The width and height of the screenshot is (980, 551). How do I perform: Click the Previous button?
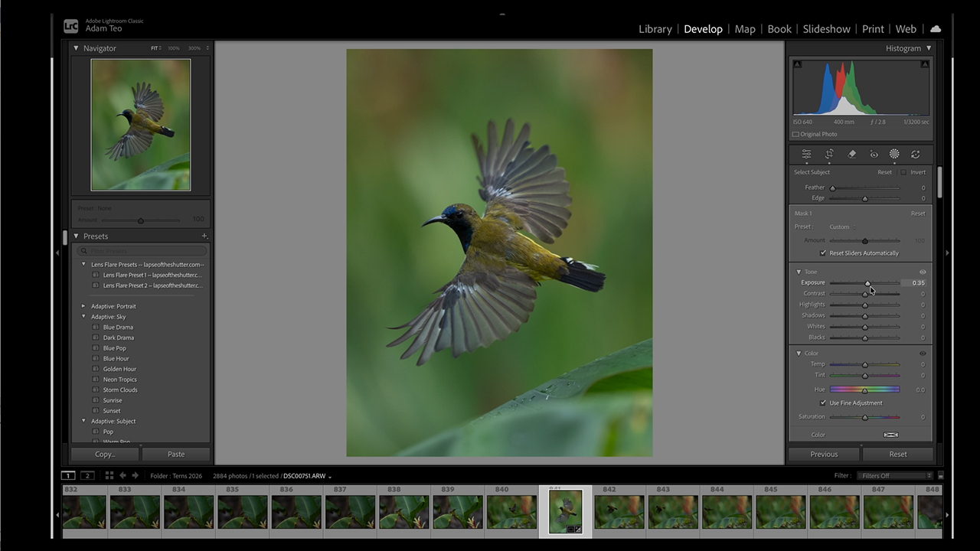824,454
